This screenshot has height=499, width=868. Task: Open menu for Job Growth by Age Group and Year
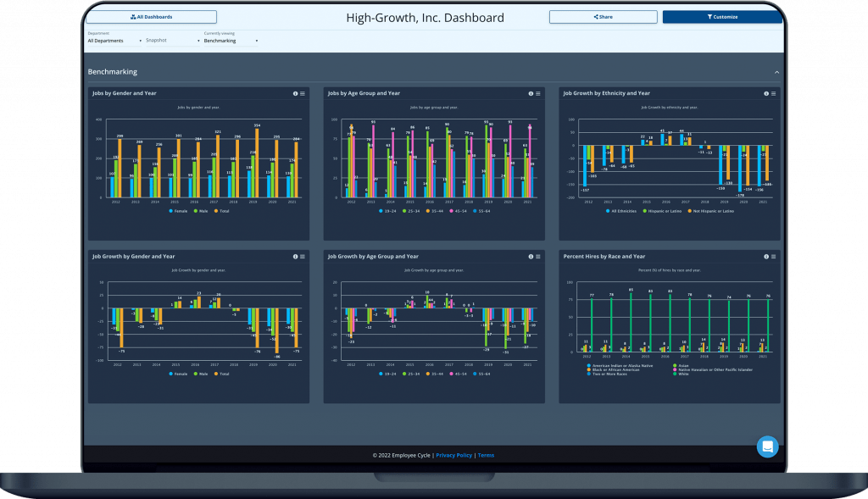pos(537,257)
